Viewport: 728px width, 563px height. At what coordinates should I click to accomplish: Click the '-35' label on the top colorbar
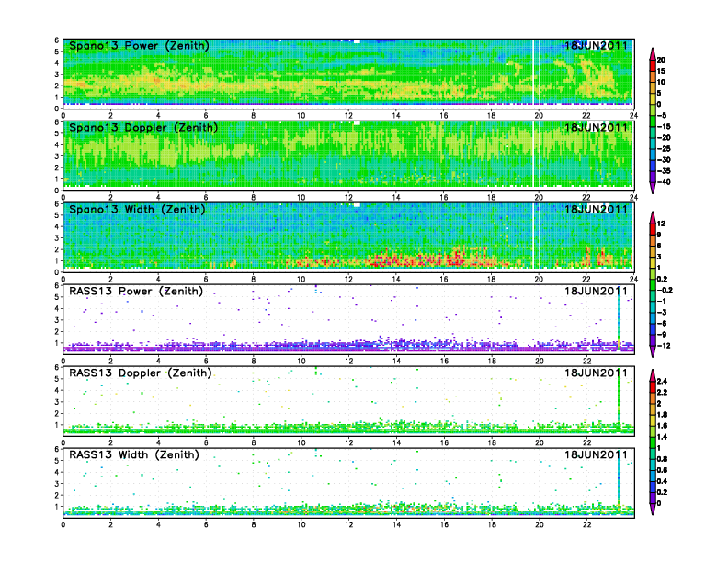pos(664,171)
